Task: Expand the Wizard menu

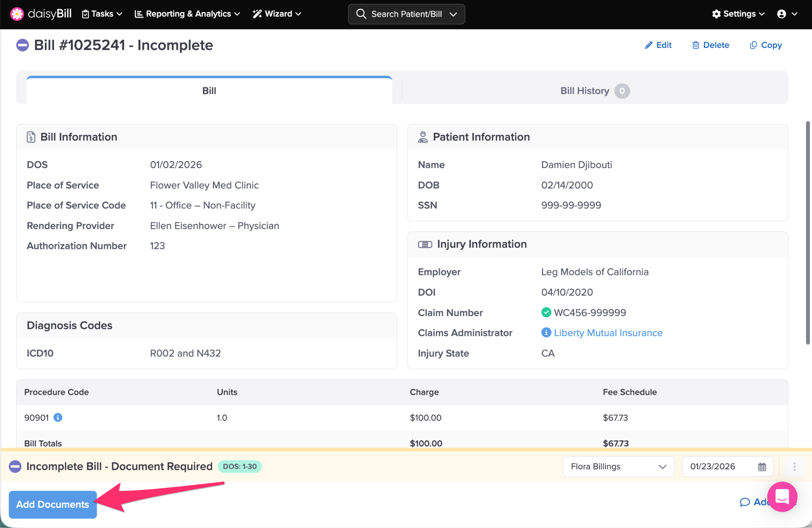Action: (x=277, y=14)
